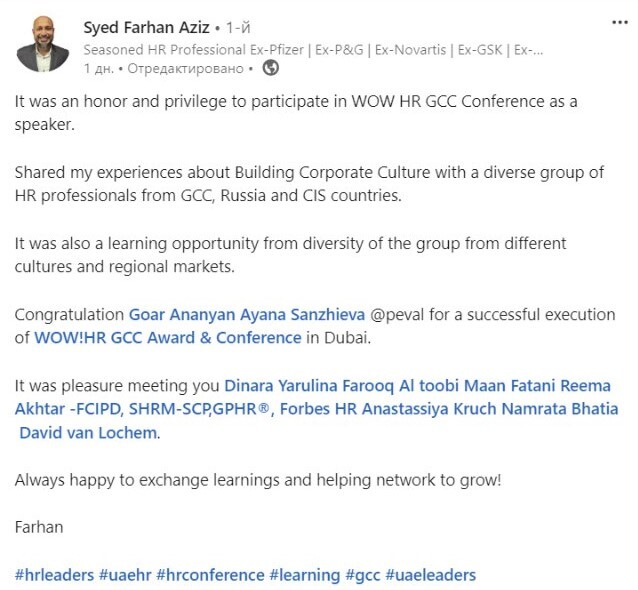Select the #learning hashtag
This screenshot has width=638, height=590.
tap(304, 575)
